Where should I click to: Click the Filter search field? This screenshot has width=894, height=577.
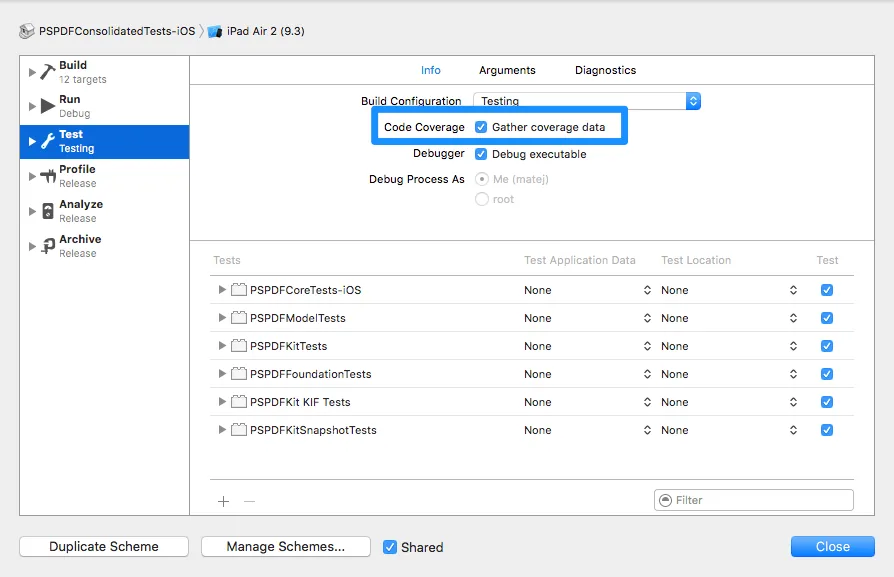pos(762,500)
